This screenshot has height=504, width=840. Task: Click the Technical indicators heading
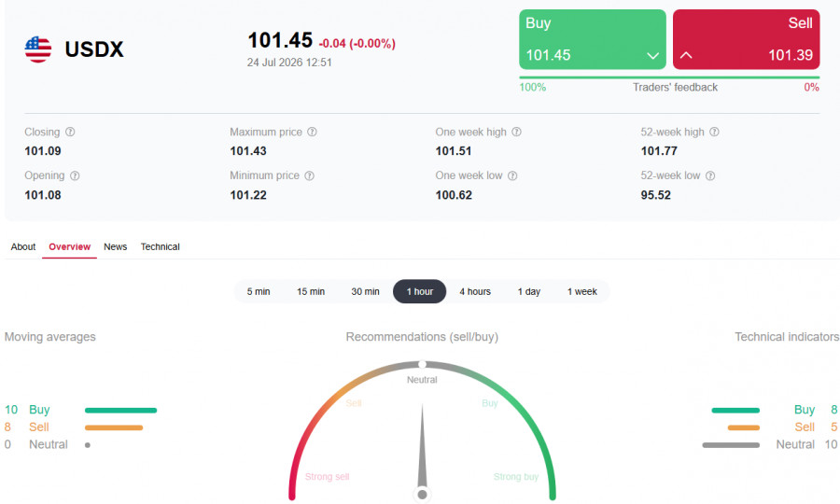tap(787, 337)
